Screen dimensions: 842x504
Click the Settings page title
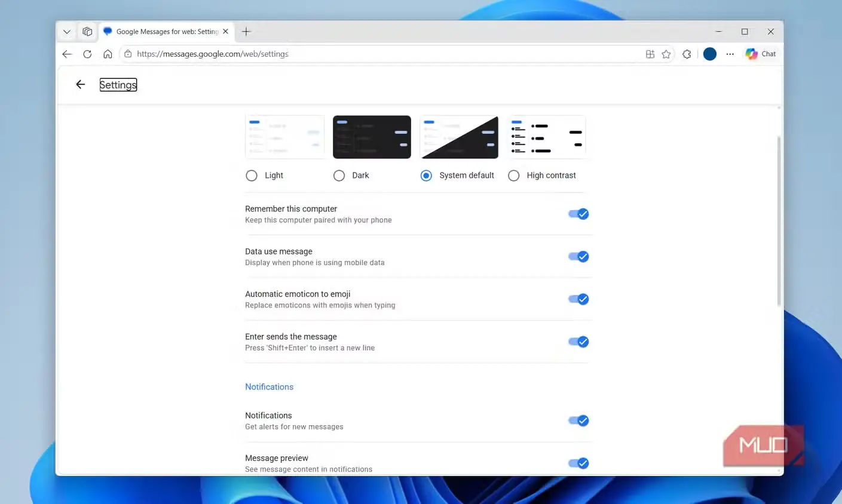[118, 85]
